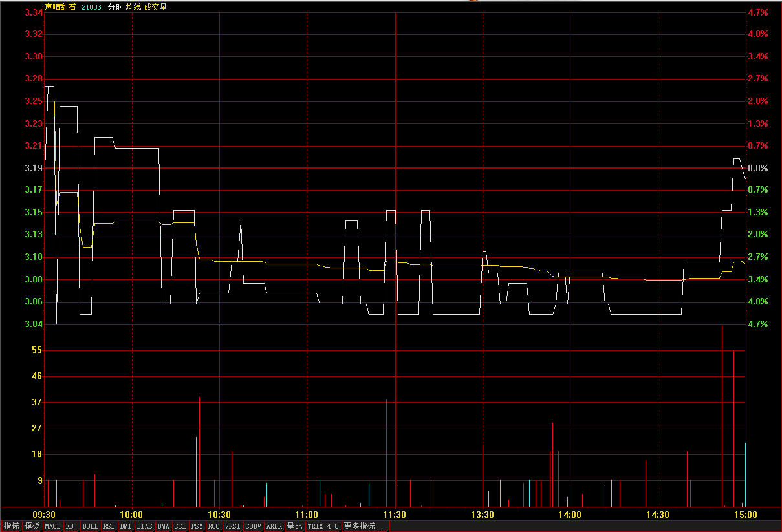Select the PSY indicator
The width and height of the screenshot is (782, 532).
click(x=197, y=526)
